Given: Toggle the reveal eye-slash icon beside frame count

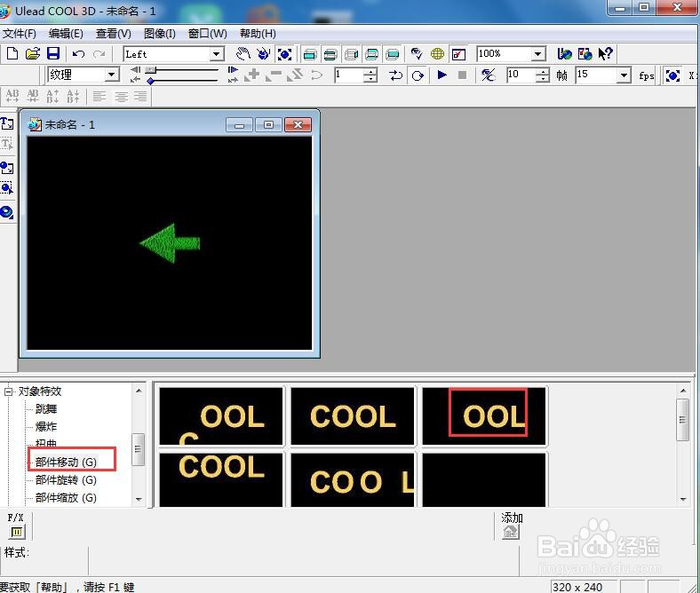Looking at the screenshot, I should (x=488, y=75).
